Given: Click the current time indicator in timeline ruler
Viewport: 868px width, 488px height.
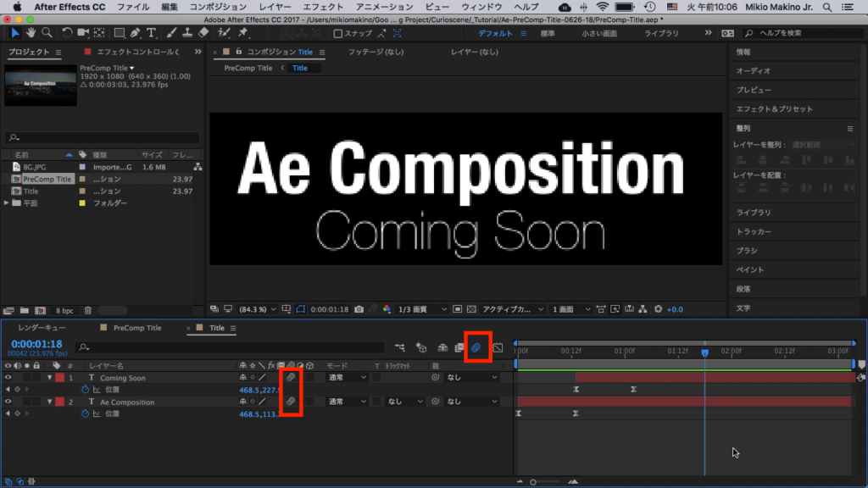Looking at the screenshot, I should [704, 352].
